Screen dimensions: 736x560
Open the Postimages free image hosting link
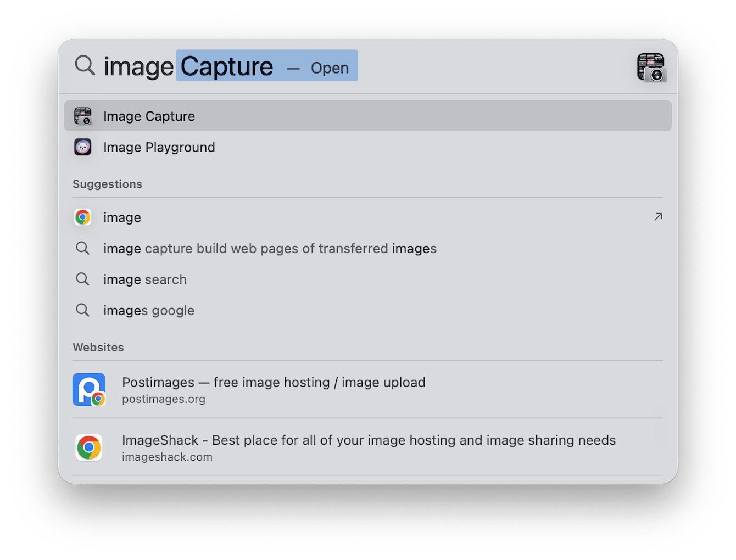(274, 382)
